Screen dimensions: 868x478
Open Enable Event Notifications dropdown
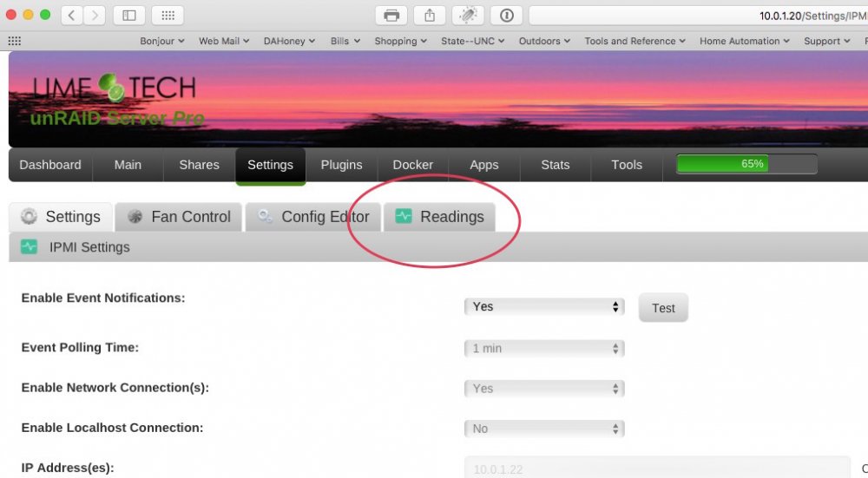pos(544,306)
